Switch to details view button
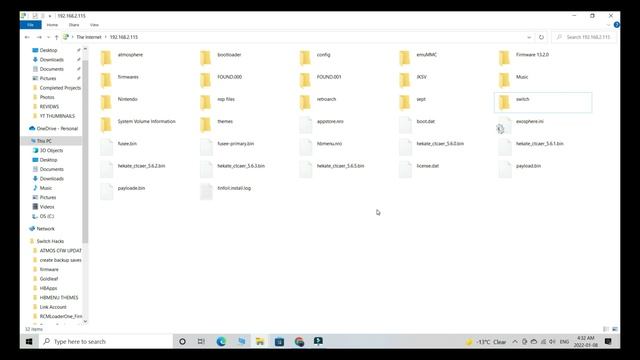This screenshot has width=640, height=360. click(606, 329)
